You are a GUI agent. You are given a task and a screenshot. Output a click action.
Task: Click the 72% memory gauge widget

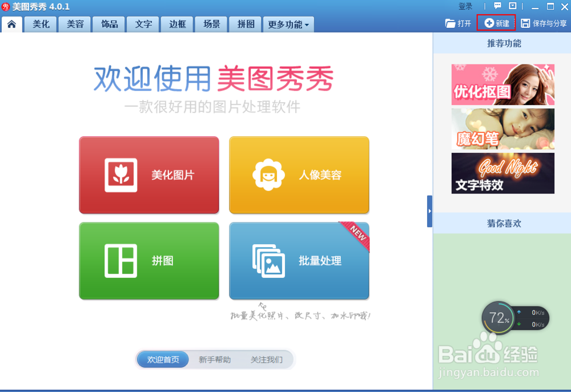(498, 318)
